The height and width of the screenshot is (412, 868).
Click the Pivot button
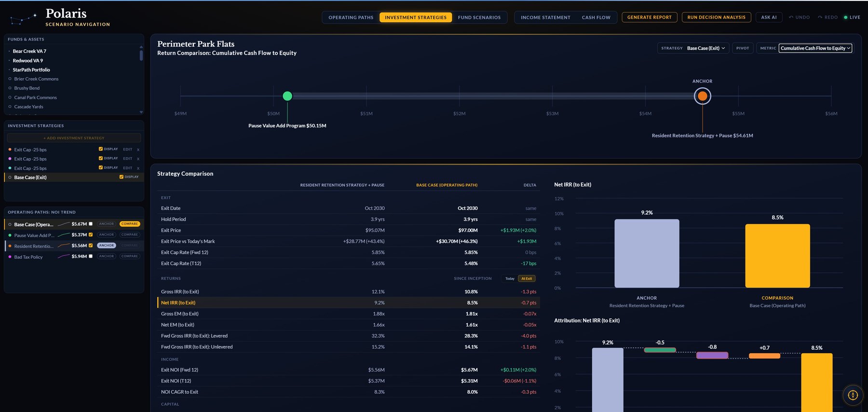(x=743, y=48)
